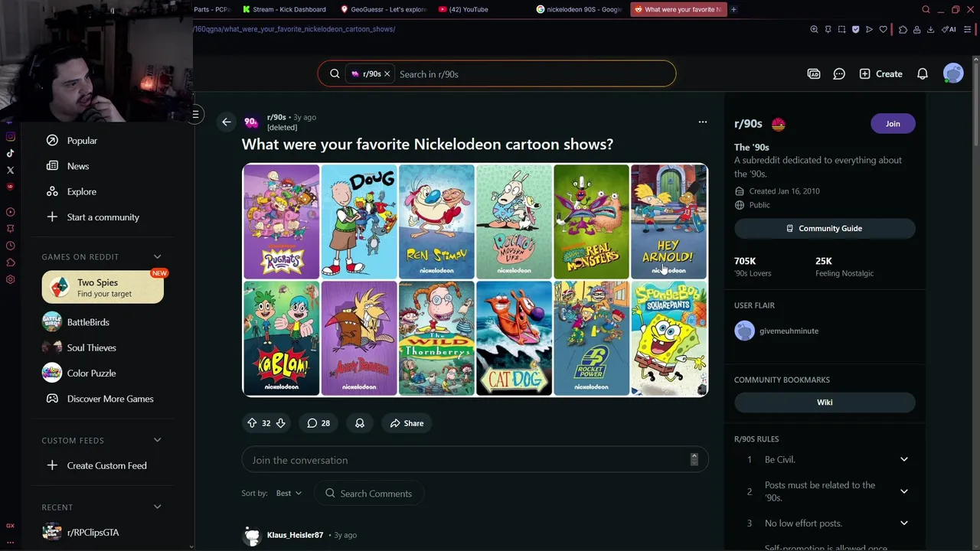Image resolution: width=980 pixels, height=551 pixels.
Task: Open the post's three-dot options menu
Action: coord(702,122)
